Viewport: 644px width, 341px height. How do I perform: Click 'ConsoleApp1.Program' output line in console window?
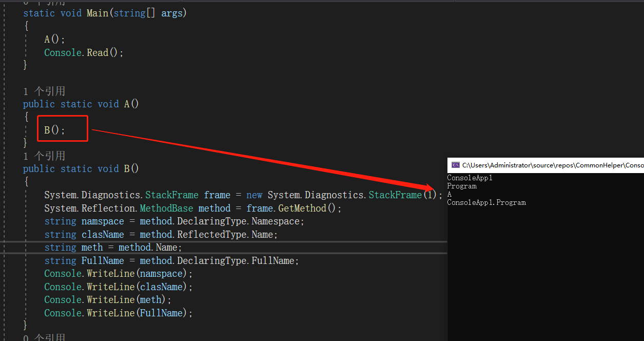coord(486,203)
